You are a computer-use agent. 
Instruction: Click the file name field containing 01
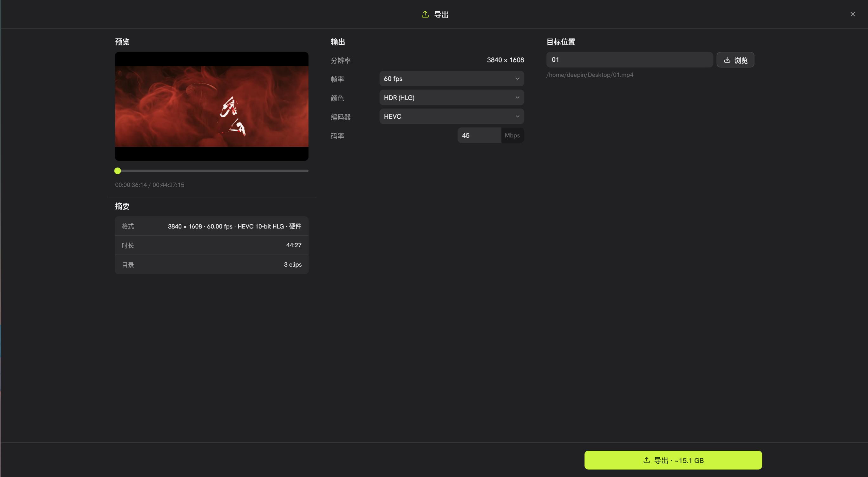pyautogui.click(x=630, y=60)
